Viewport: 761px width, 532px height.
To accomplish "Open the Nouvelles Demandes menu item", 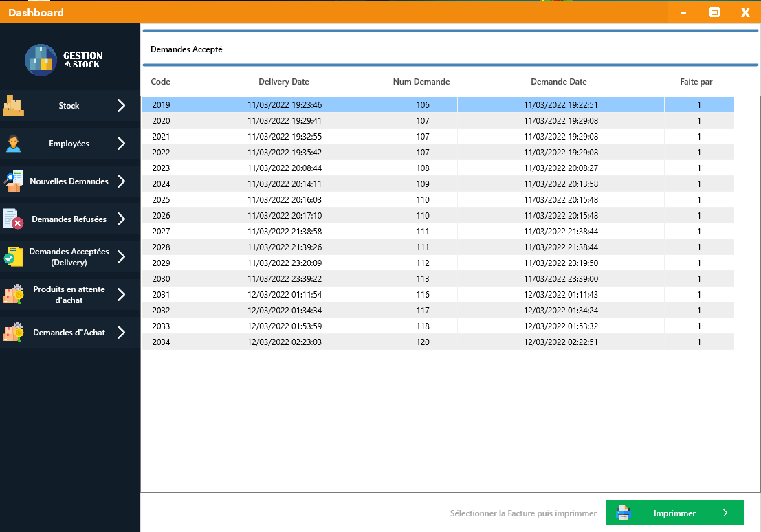I will click(x=69, y=181).
